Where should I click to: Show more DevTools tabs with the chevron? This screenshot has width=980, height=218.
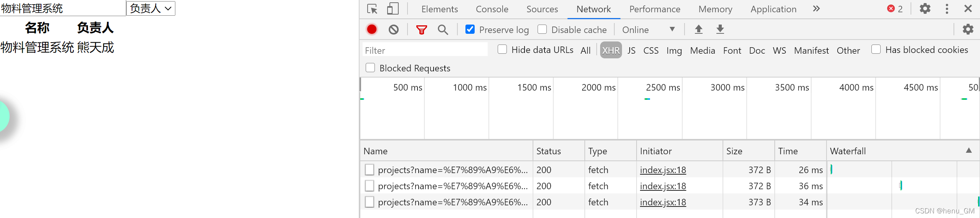pos(816,9)
